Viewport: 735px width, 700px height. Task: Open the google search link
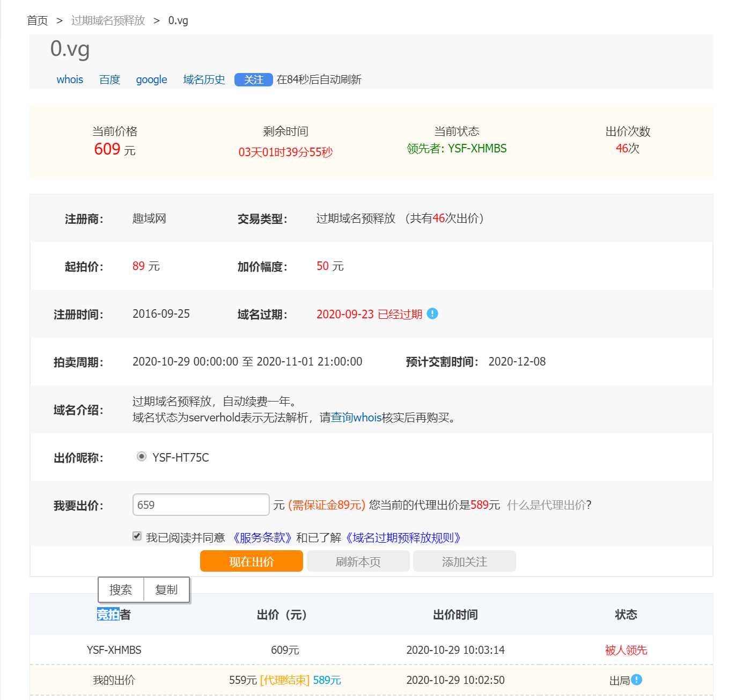tap(151, 79)
